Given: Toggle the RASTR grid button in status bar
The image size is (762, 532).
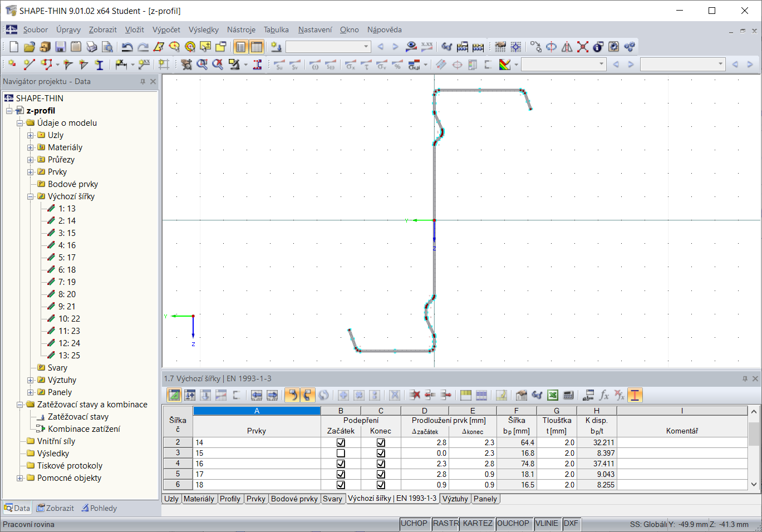Looking at the screenshot, I should (445, 524).
